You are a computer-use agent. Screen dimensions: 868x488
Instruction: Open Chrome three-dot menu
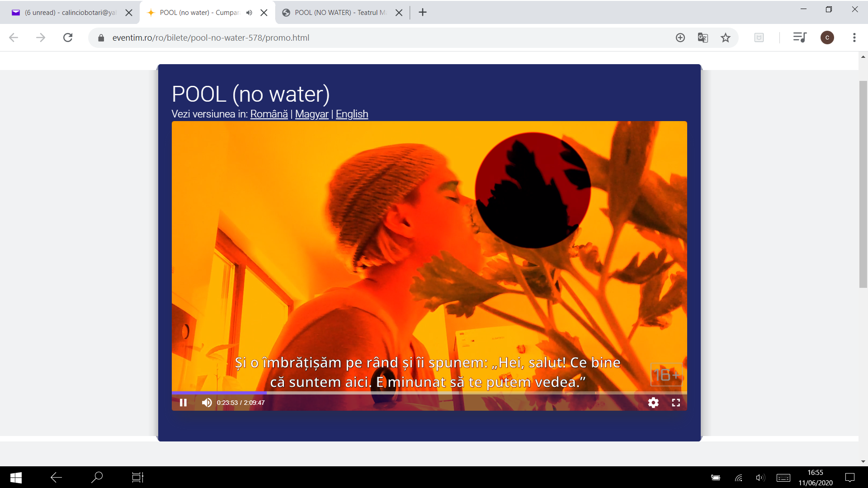tap(854, 38)
